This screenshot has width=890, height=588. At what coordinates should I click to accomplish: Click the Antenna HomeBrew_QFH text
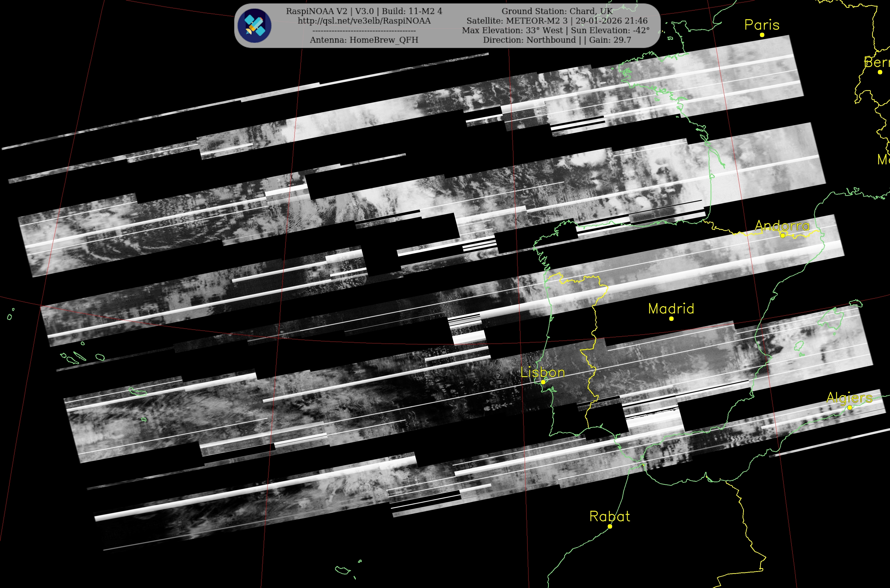click(x=364, y=40)
